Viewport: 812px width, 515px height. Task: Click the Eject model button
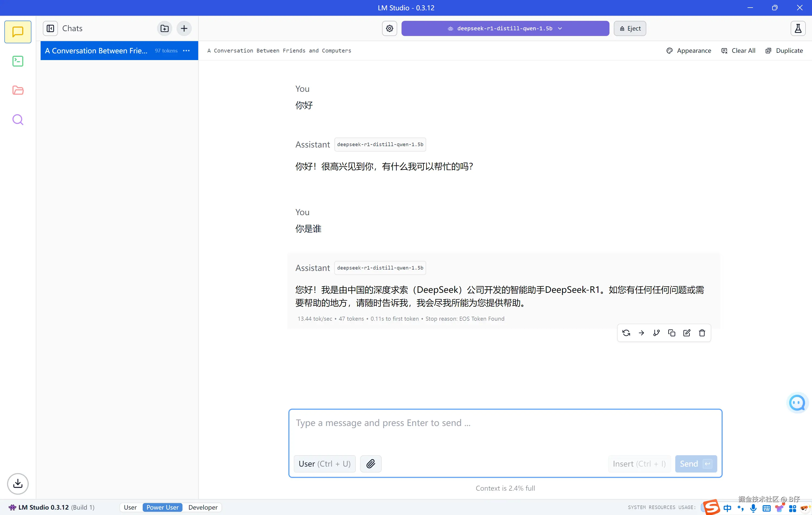click(630, 28)
